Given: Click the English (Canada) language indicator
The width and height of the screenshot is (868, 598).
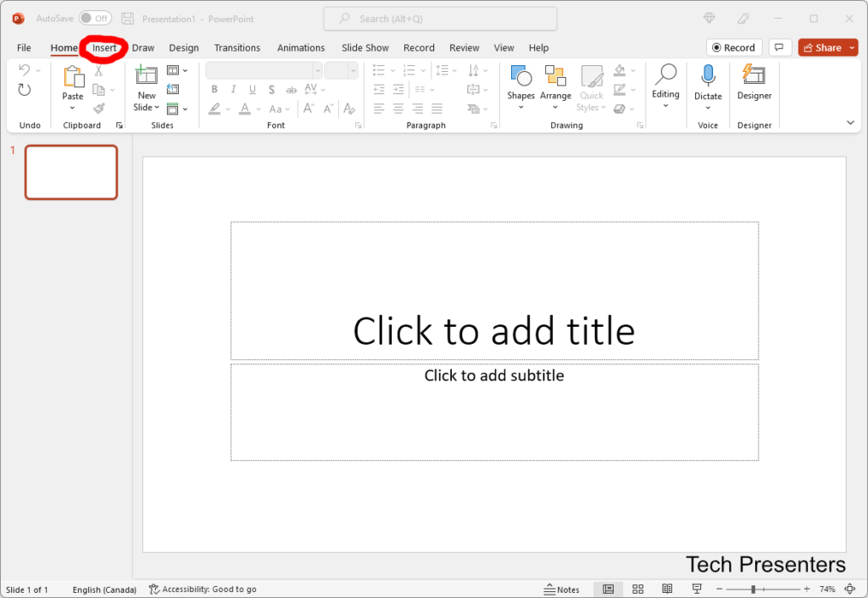Looking at the screenshot, I should click(x=104, y=590).
